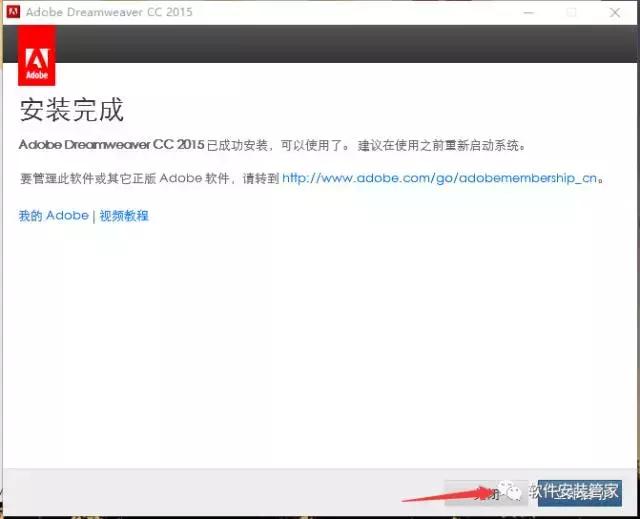The image size is (640, 519).
Task: Click the bold Adobe Dreamweaver CC 2015 text
Action: pos(111,144)
